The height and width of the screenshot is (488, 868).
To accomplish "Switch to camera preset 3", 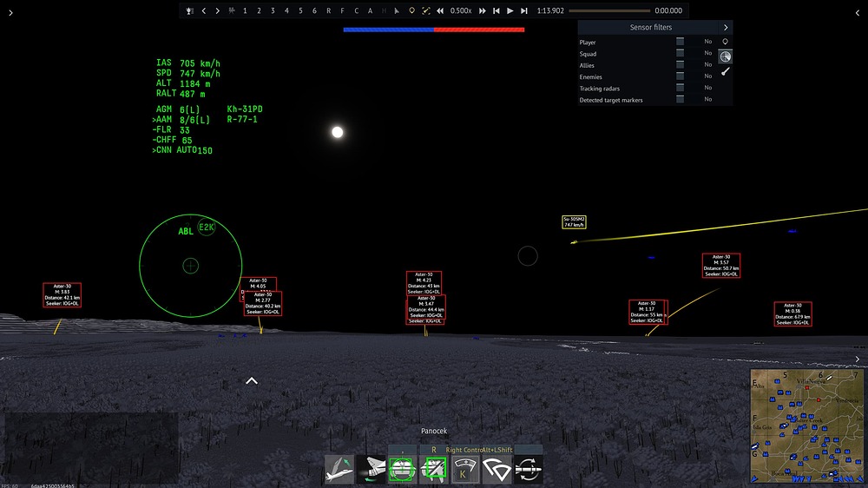I will click(273, 10).
